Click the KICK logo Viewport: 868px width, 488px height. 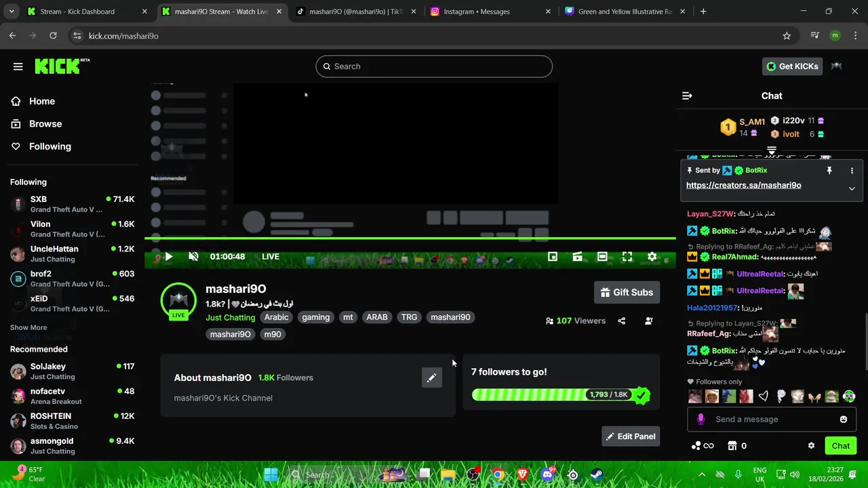62,66
